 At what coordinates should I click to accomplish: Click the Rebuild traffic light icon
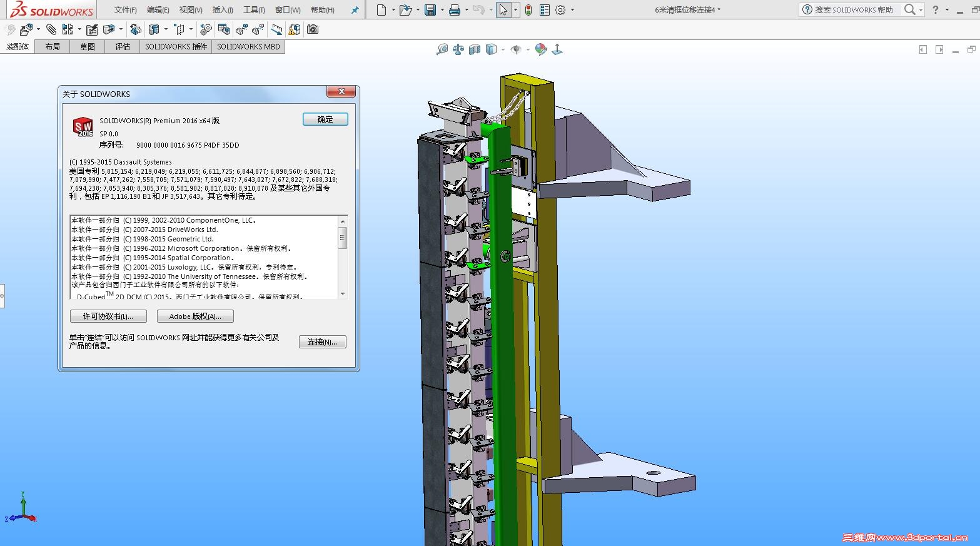[x=528, y=10]
